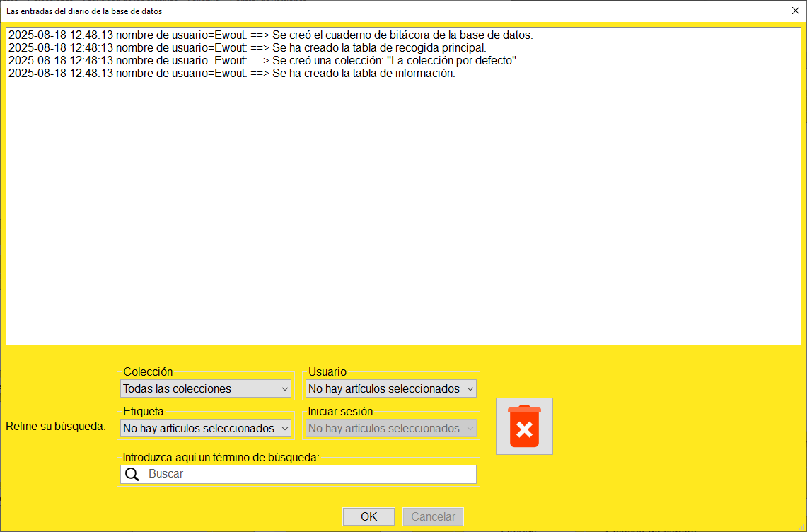Click the Refine su búsqueda label

point(55,427)
